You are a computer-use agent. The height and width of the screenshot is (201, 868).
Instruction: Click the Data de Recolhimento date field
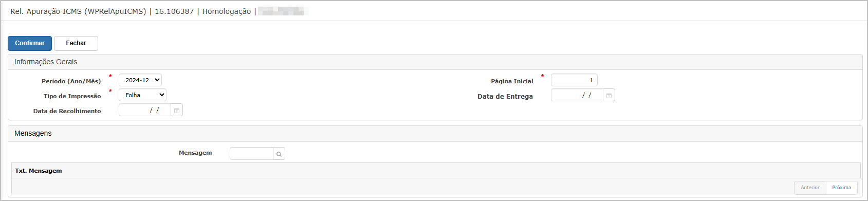point(144,110)
